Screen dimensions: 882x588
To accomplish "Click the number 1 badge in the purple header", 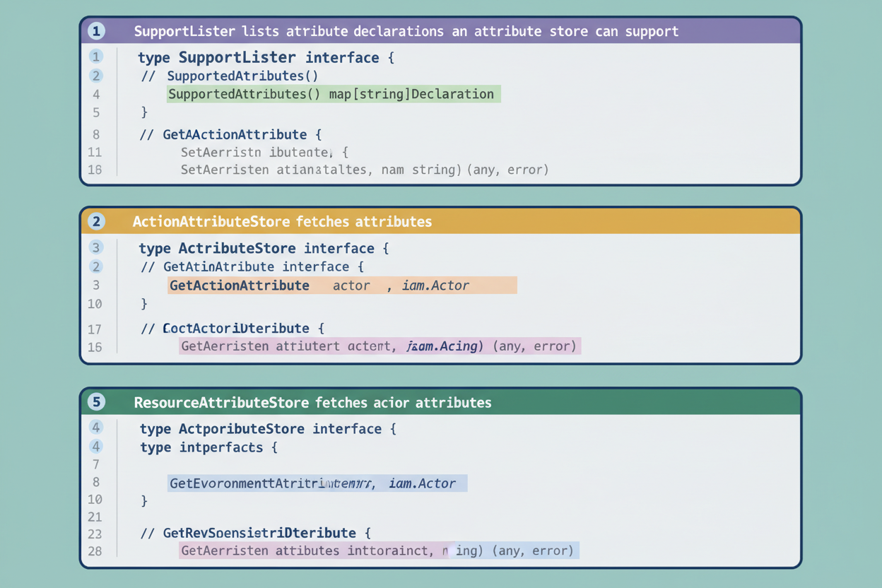I will point(96,31).
